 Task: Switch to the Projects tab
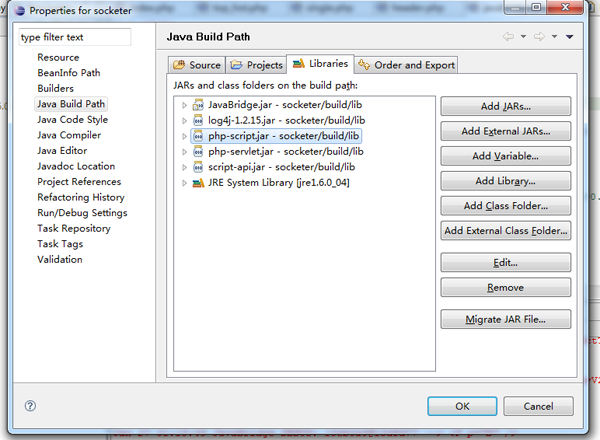[257, 65]
